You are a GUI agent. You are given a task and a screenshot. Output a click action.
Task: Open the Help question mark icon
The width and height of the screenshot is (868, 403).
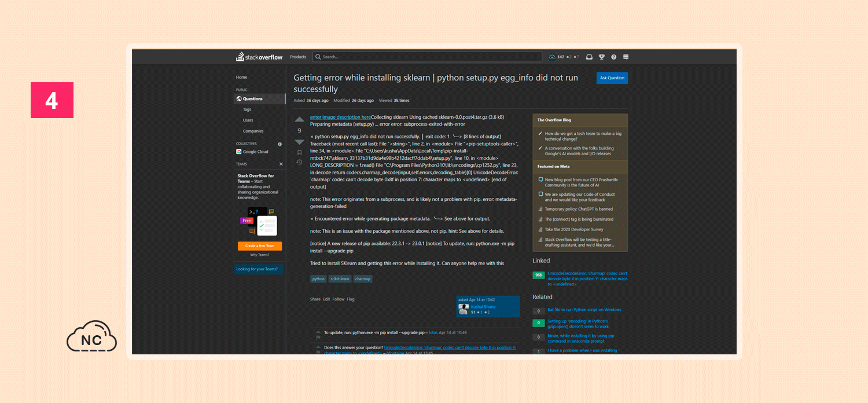click(x=613, y=57)
